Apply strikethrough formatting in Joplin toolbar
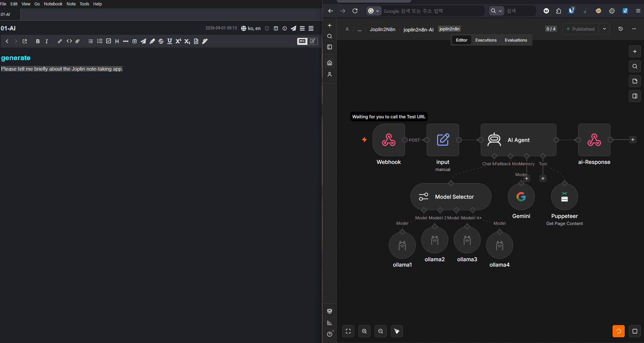The height and width of the screenshot is (343, 644). click(161, 41)
